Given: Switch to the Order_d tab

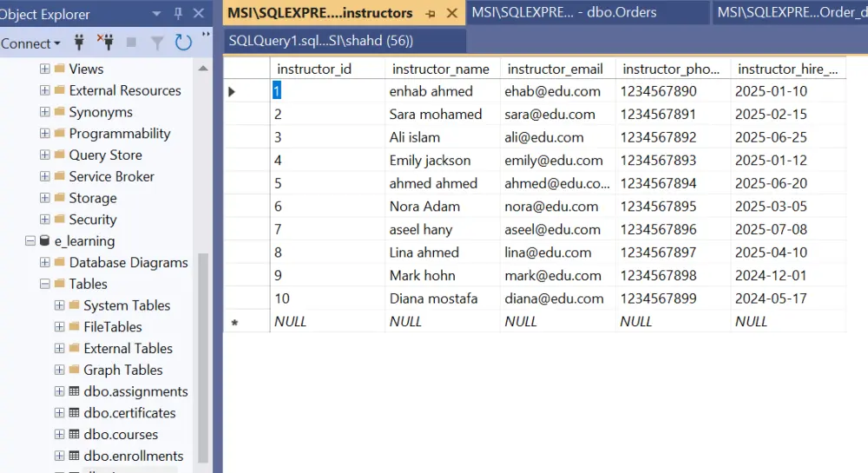Looking at the screenshot, I should coord(791,12).
